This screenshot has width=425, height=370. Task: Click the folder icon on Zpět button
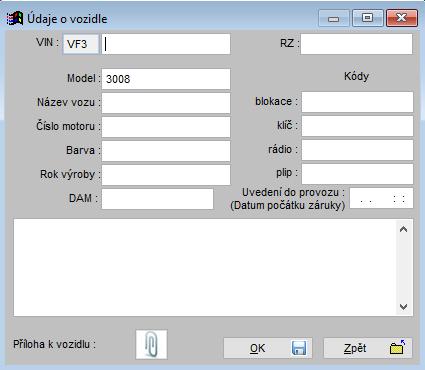tap(397, 348)
